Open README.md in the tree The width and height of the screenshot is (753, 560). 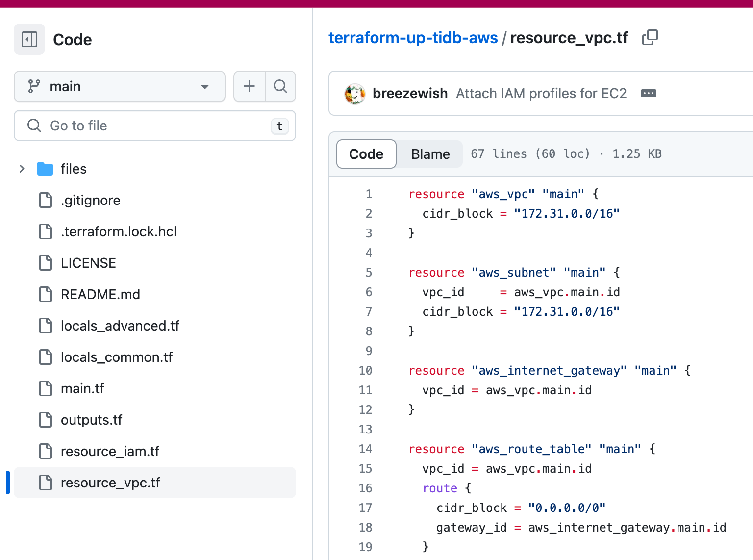coord(100,294)
